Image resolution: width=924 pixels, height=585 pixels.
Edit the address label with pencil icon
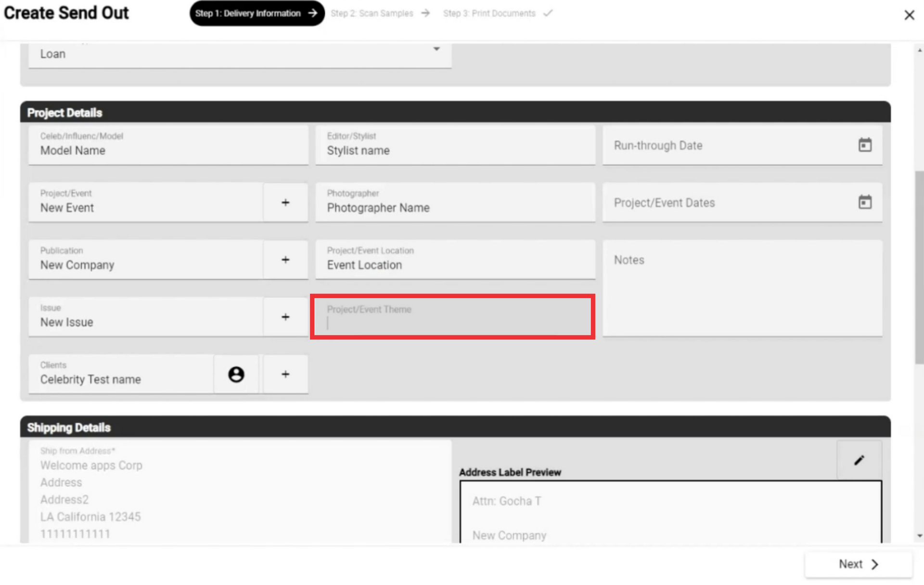[859, 460]
